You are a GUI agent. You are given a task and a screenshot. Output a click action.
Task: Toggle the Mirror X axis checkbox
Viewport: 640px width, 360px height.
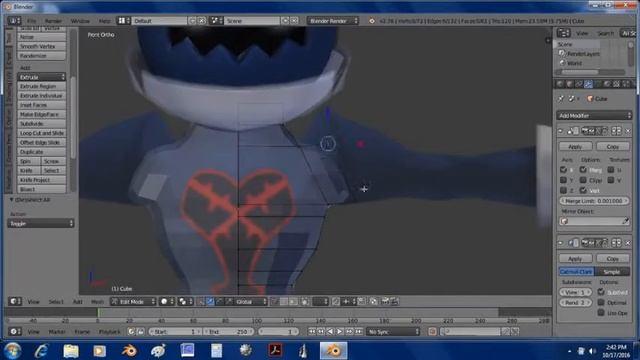[x=563, y=169]
